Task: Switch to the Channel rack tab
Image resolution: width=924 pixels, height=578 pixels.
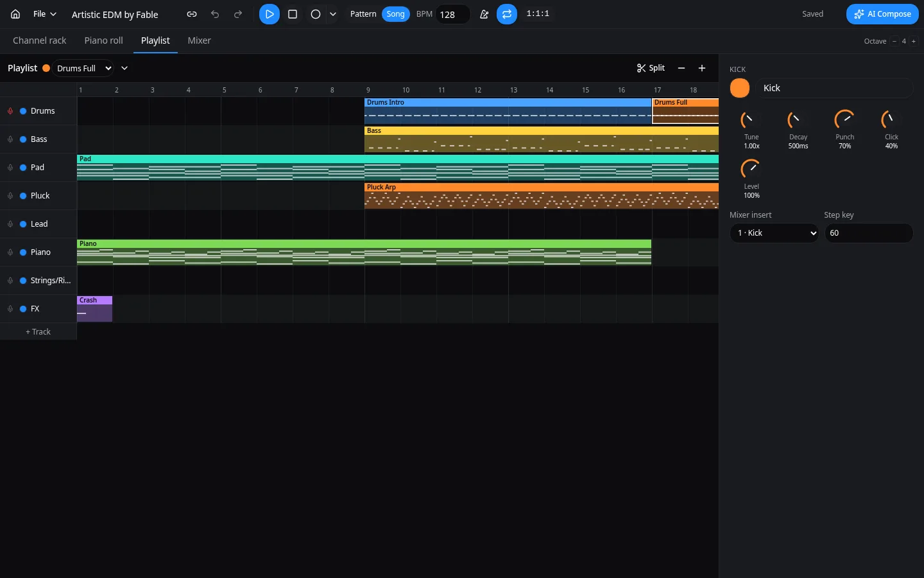Action: [40, 40]
